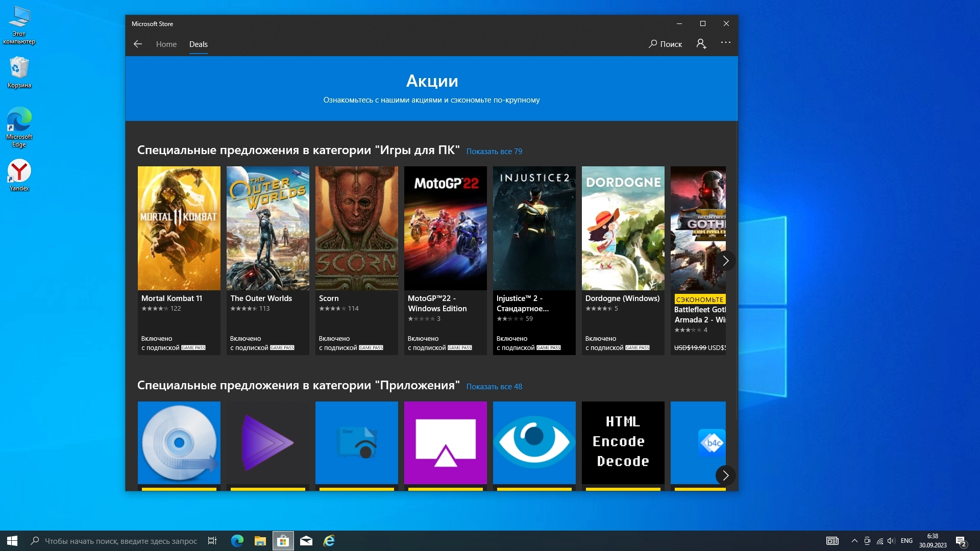Image resolution: width=980 pixels, height=551 pixels.
Task: Open the search icon labeled Поиск
Action: [665, 44]
